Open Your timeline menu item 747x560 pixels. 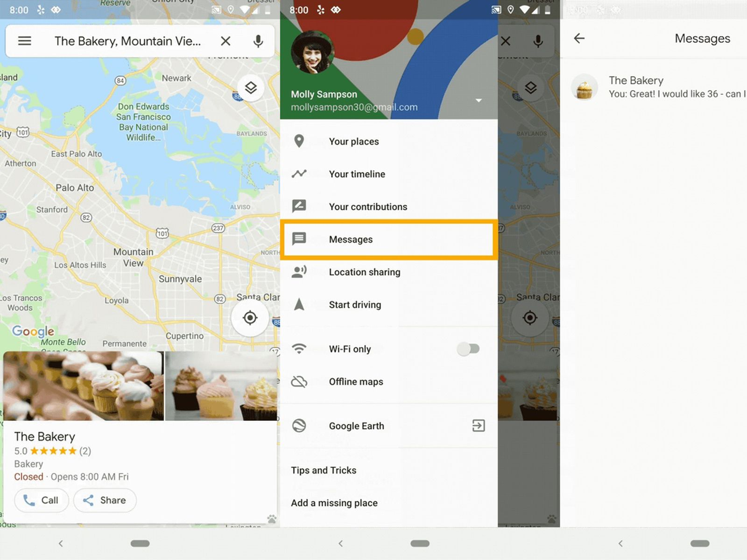357,174
